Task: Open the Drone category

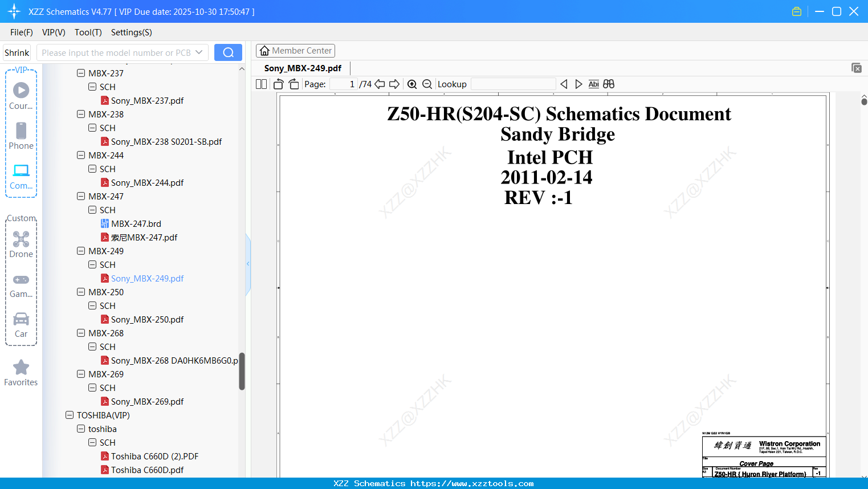Action: pos(21,244)
